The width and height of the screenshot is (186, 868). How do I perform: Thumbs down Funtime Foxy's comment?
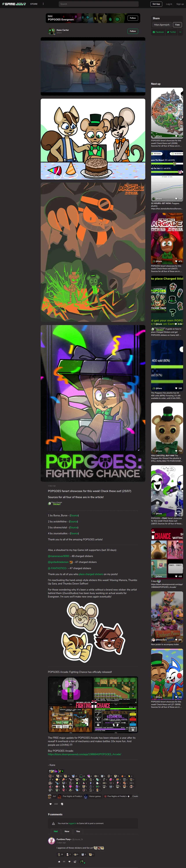coord(70,862)
